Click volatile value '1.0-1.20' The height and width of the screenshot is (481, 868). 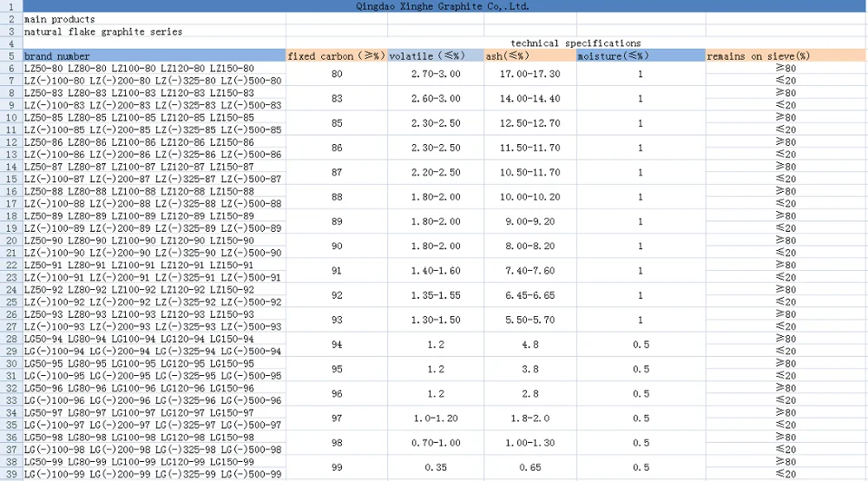pos(436,418)
